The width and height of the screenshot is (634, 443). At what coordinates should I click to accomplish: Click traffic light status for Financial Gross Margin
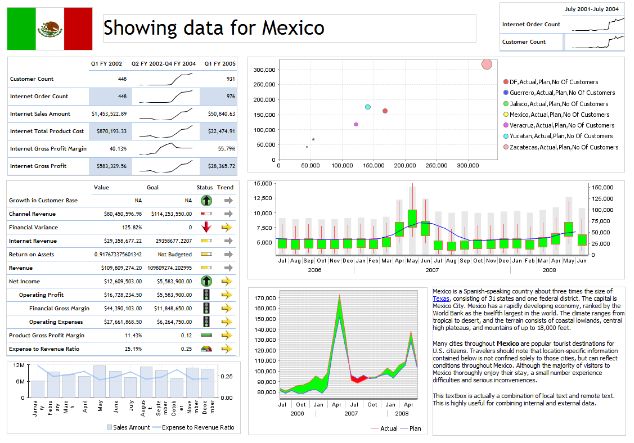point(206,308)
